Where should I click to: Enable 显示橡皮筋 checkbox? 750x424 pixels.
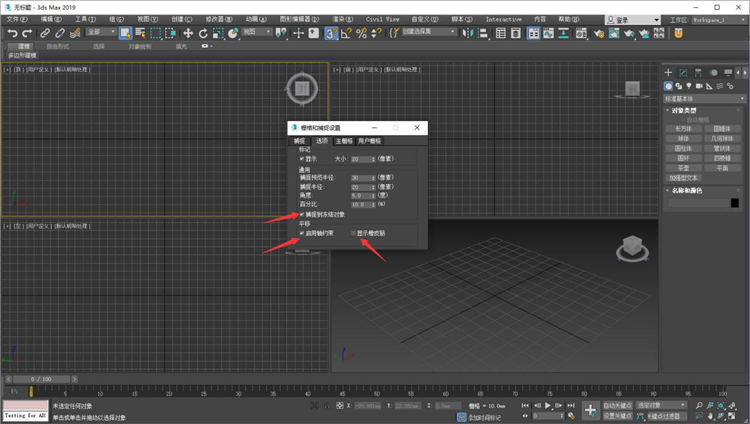[353, 233]
